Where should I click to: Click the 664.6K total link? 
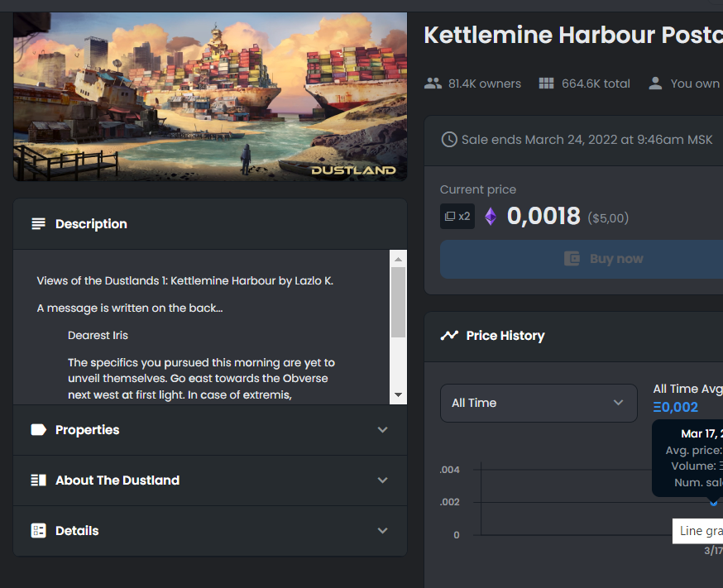tap(584, 84)
